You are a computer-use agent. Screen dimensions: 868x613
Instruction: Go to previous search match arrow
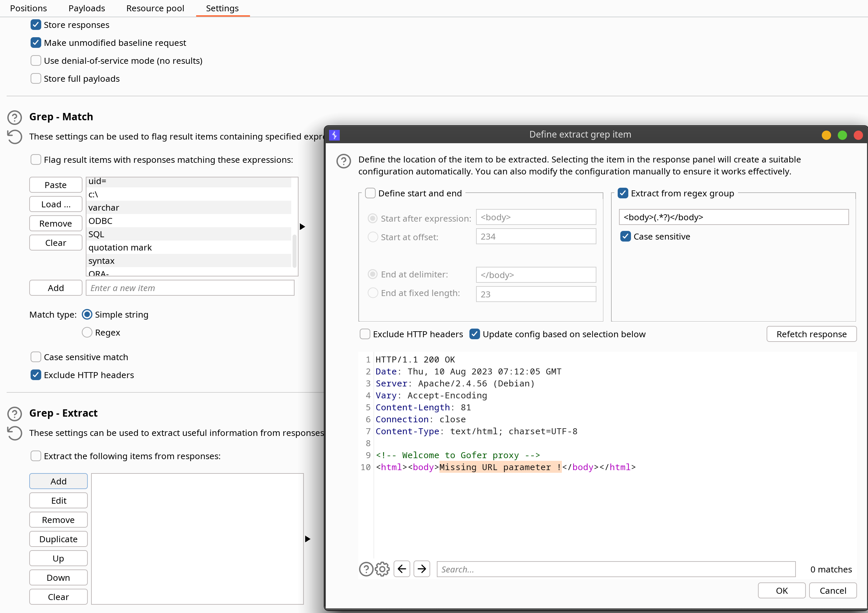point(402,569)
